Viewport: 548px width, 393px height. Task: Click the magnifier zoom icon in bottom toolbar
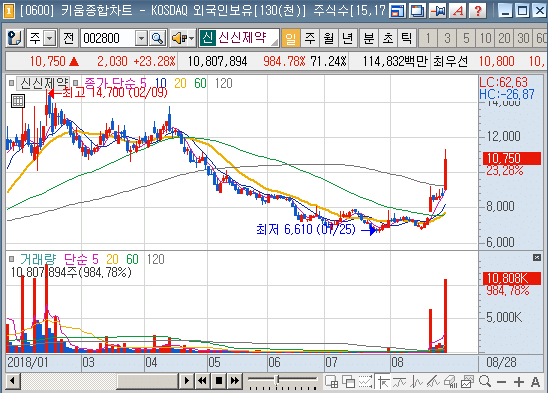[x=485, y=381]
